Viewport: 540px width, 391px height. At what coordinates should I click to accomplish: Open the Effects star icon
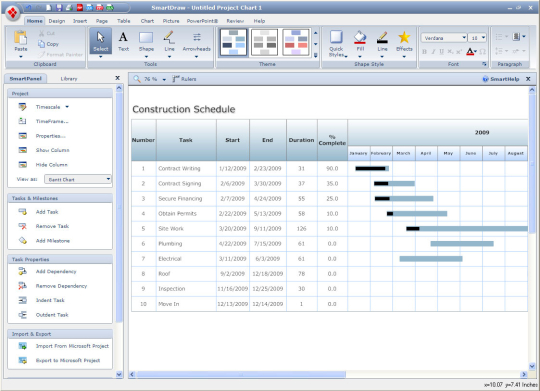[x=404, y=37]
